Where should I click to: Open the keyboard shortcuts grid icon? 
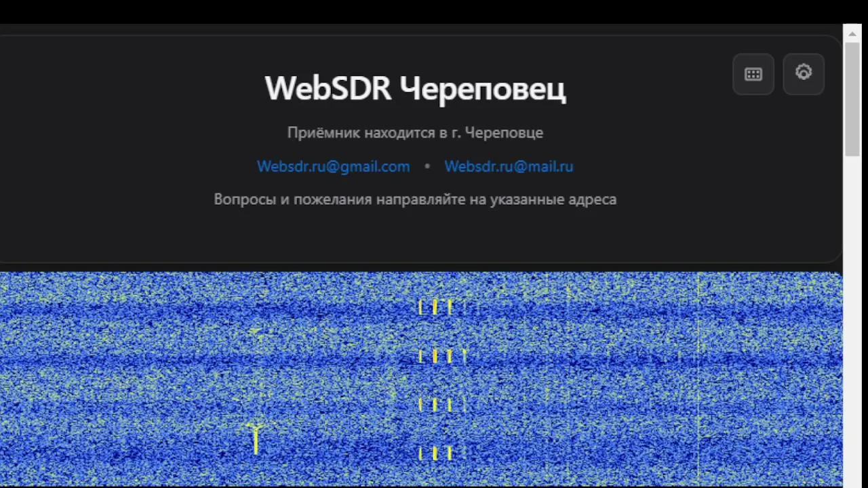[753, 75]
